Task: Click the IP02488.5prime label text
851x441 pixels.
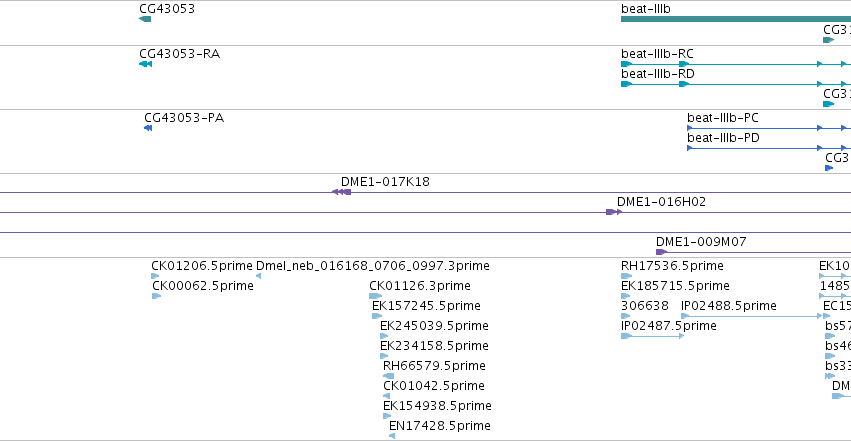Action: (x=729, y=306)
